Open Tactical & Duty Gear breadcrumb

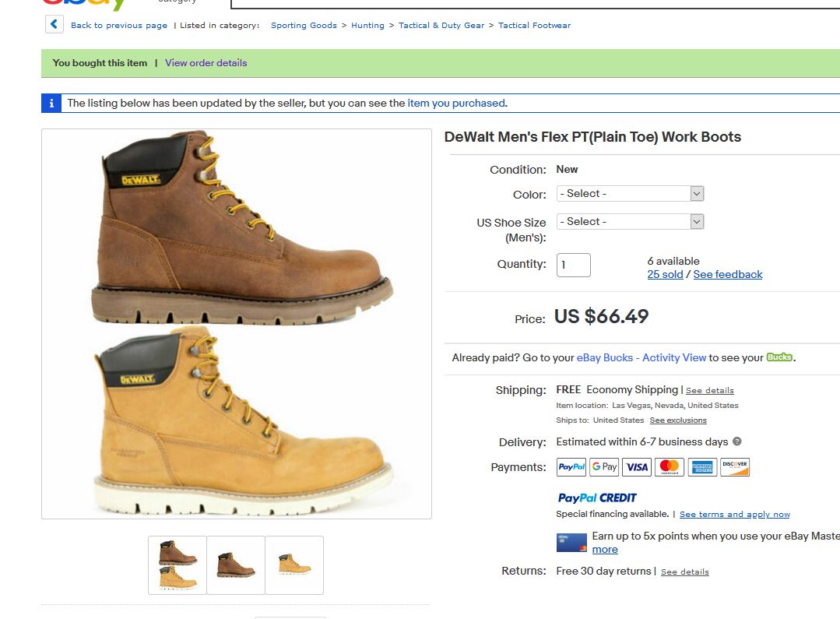(x=441, y=25)
